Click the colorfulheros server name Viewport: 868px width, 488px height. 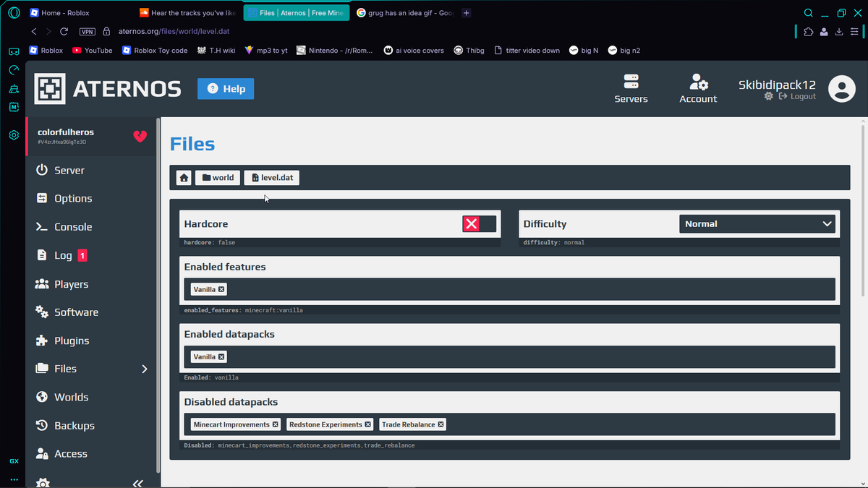click(x=66, y=132)
